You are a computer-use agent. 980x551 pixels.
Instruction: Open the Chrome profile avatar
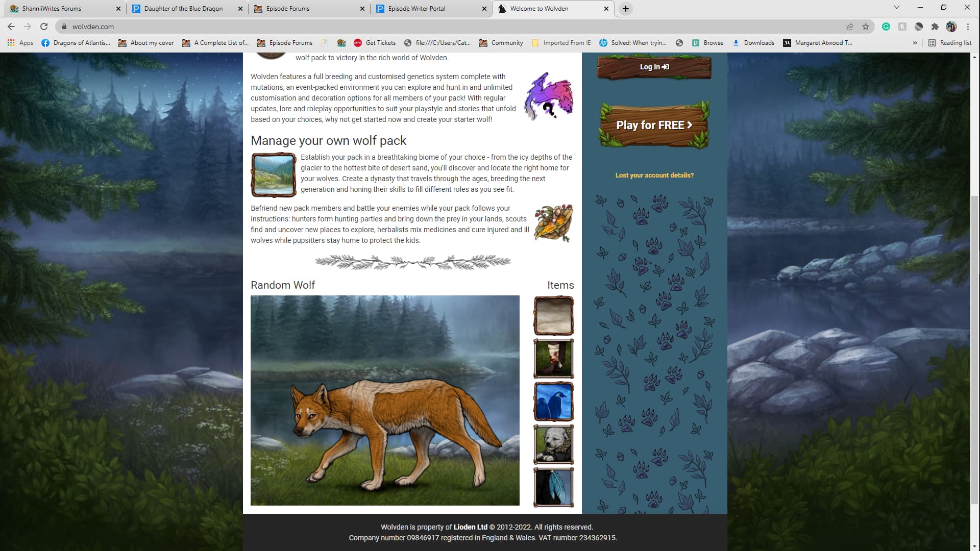tap(951, 27)
